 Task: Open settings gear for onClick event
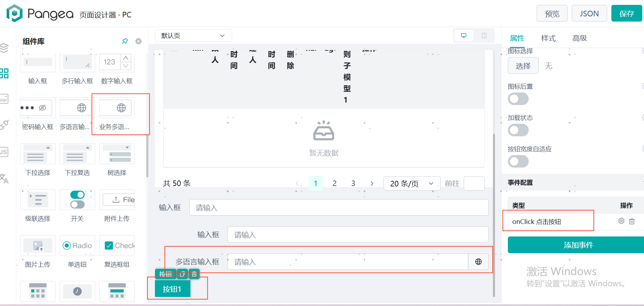tap(621, 221)
